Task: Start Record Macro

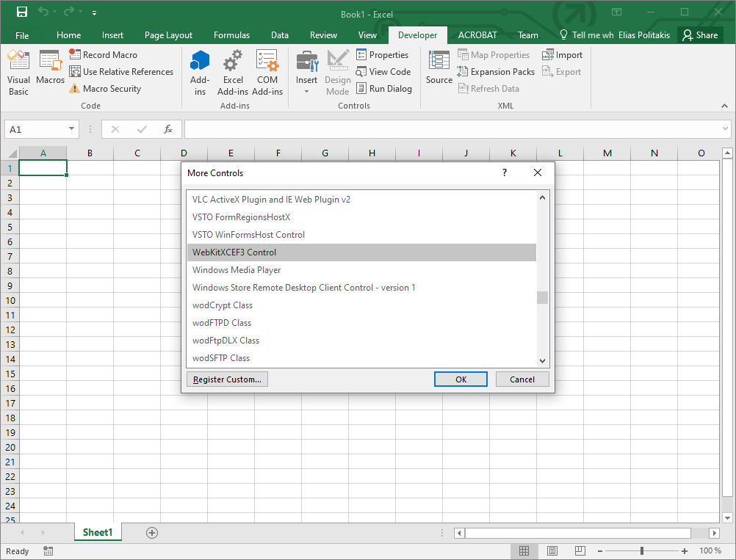Action: [x=104, y=55]
